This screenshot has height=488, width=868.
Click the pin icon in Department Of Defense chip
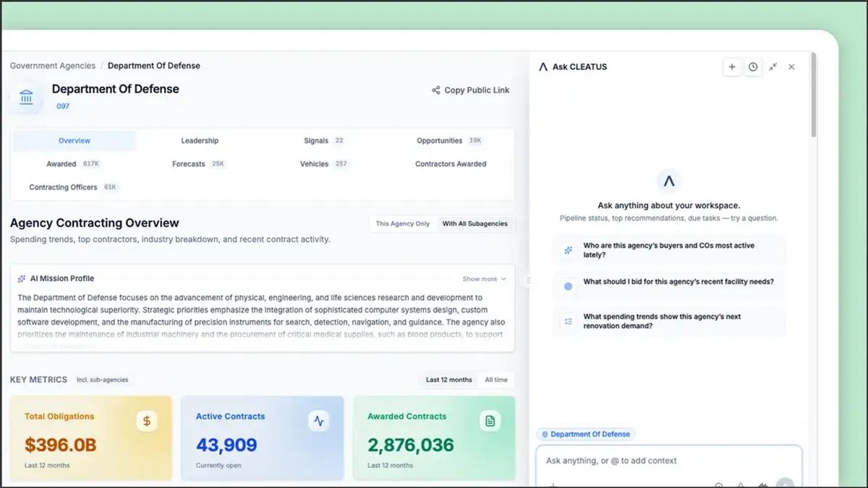545,435
